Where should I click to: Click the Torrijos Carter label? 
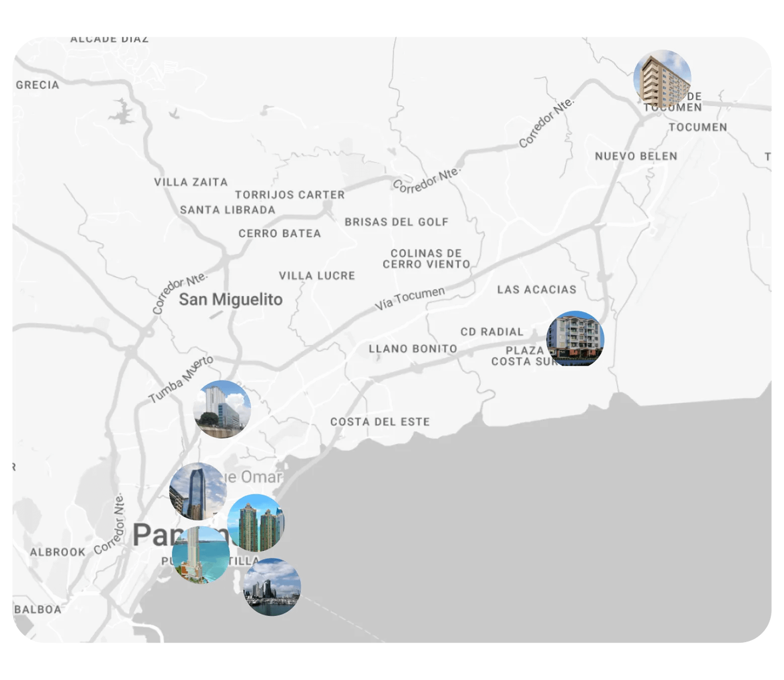click(x=290, y=195)
